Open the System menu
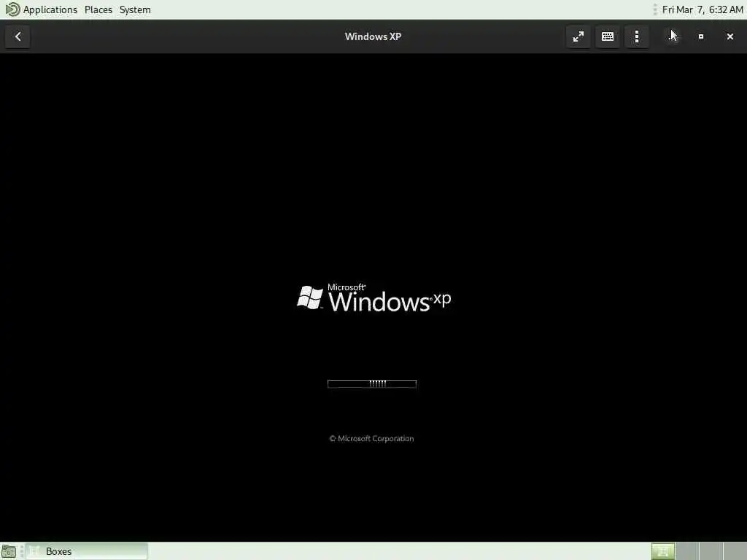Viewport: 747px width, 560px height. [x=135, y=9]
